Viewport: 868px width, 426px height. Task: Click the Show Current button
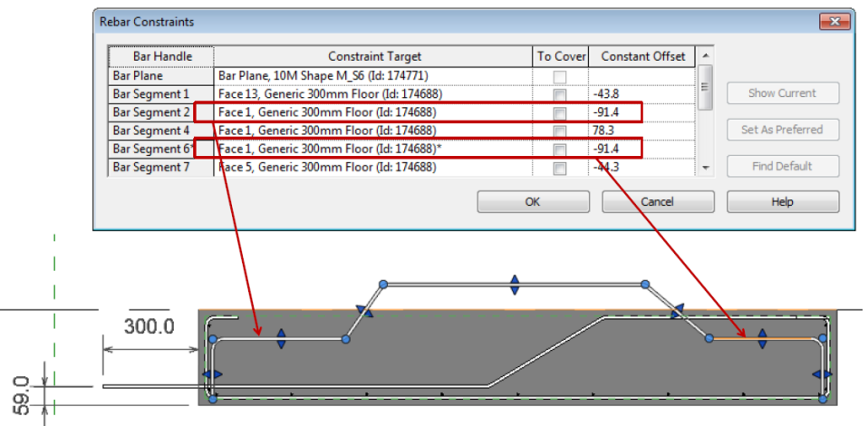click(x=783, y=93)
